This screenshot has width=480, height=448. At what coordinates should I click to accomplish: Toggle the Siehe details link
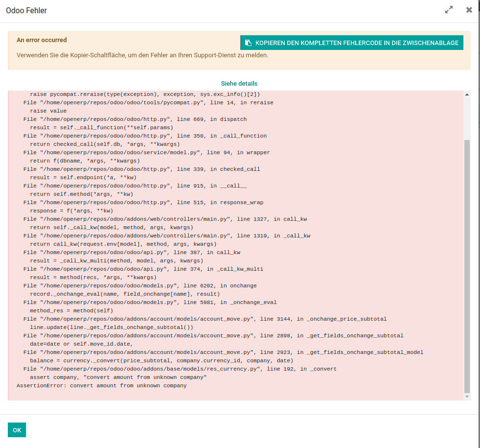pos(239,84)
